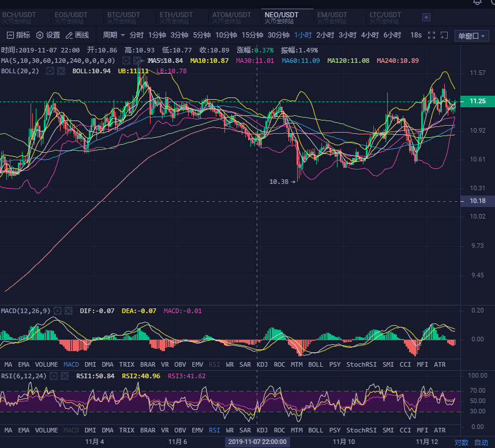Screen dimensions: 495x448
Task: Toggle 对数 logarithmic scale
Action: click(461, 442)
